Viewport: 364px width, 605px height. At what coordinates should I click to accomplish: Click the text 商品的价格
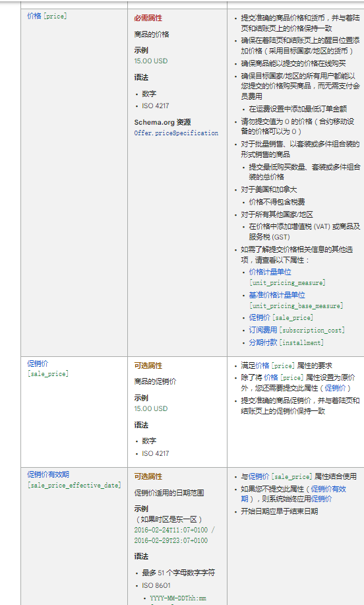pos(152,34)
